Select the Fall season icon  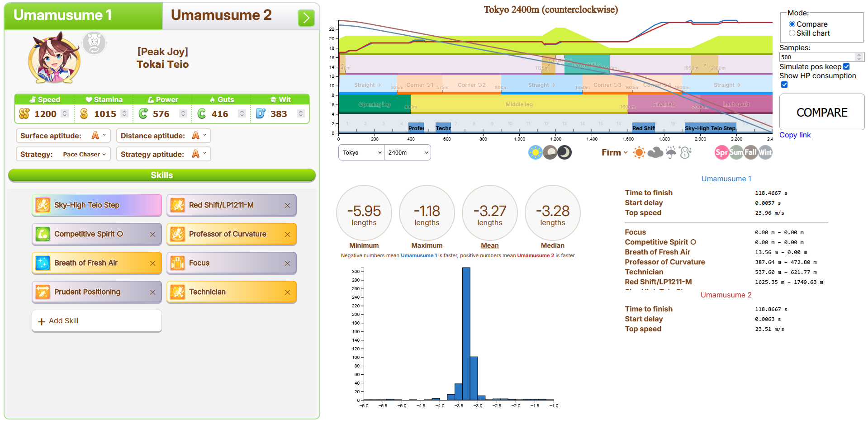(751, 152)
